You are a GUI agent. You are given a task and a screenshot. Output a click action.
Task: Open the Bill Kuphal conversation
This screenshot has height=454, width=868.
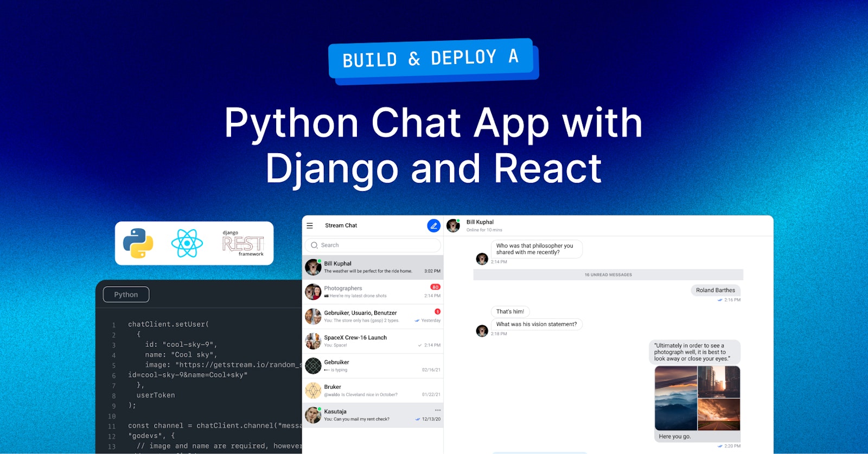pyautogui.click(x=373, y=267)
